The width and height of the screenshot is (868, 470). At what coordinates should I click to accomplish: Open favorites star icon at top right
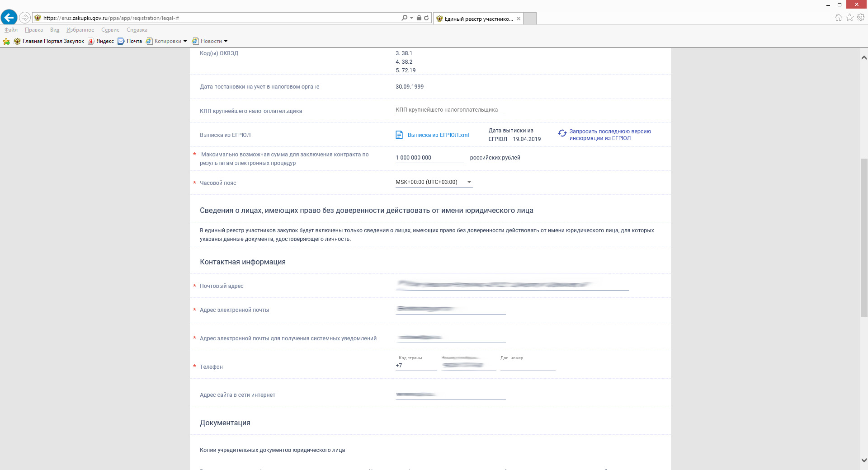click(849, 18)
